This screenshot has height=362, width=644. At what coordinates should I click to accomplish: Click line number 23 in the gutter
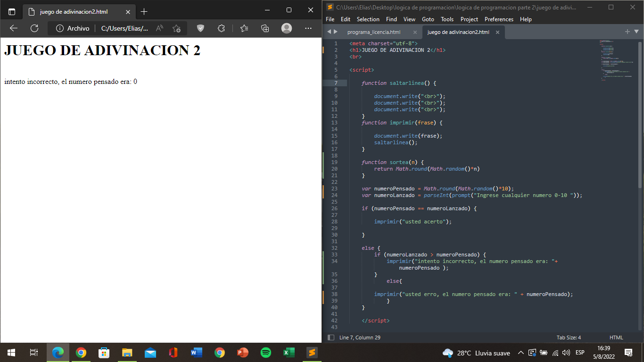(334, 189)
